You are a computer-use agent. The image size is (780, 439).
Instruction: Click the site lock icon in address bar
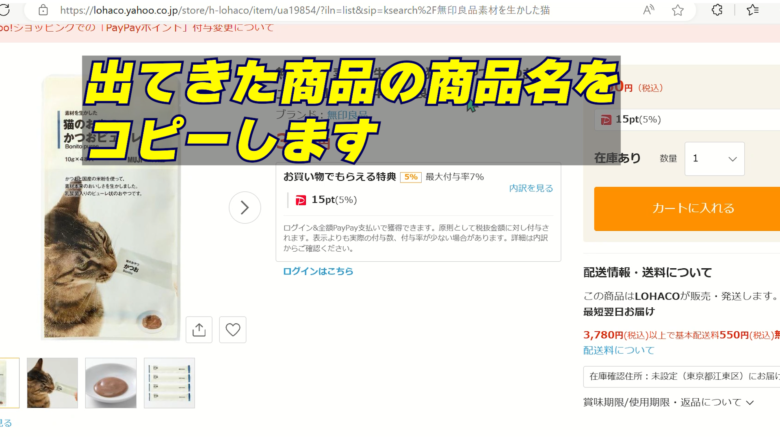click(x=43, y=10)
